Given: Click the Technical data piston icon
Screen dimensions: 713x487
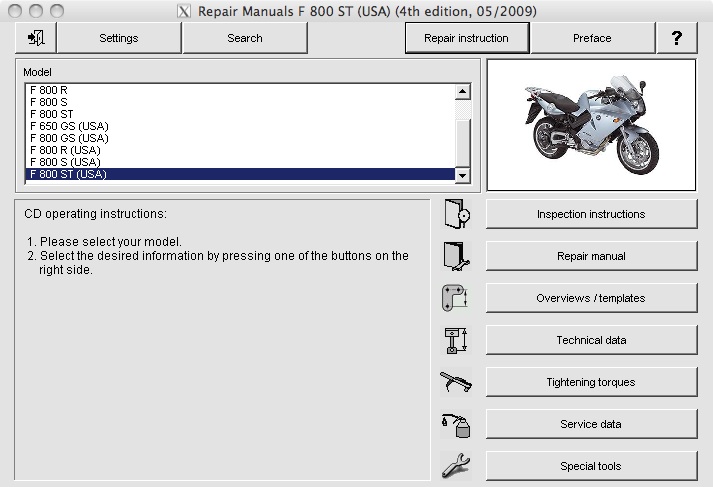Looking at the screenshot, I should click(456, 340).
